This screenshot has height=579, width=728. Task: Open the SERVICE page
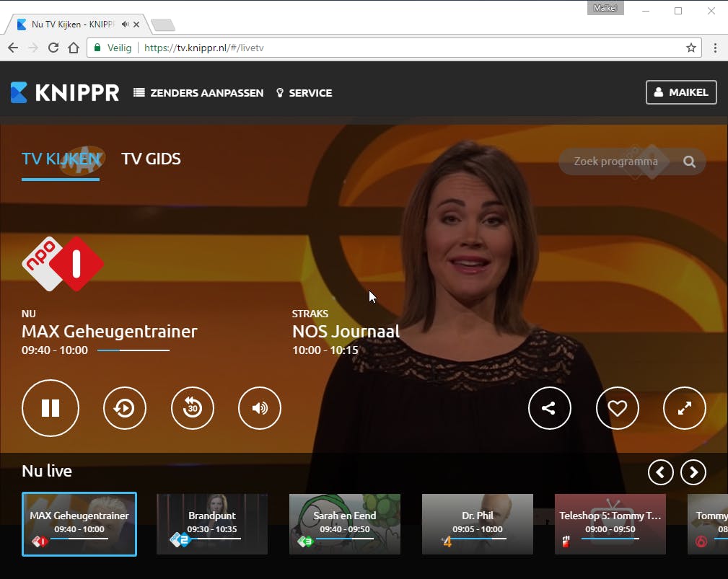click(304, 92)
